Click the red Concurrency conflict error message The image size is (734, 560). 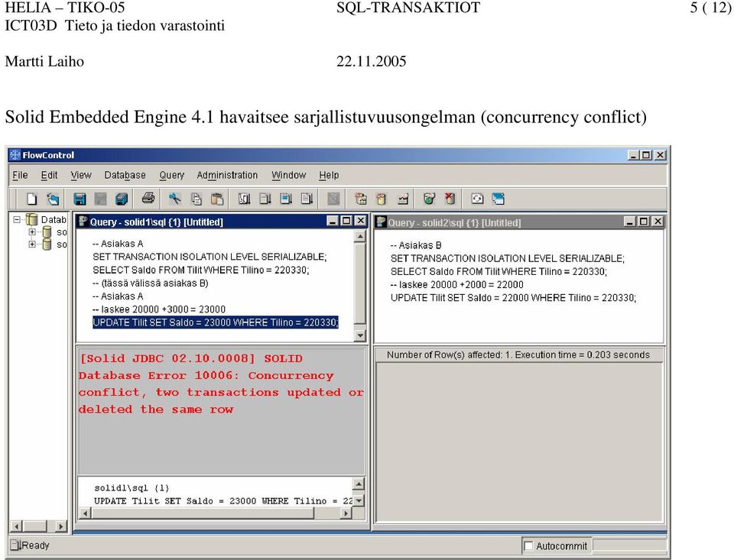(x=222, y=384)
